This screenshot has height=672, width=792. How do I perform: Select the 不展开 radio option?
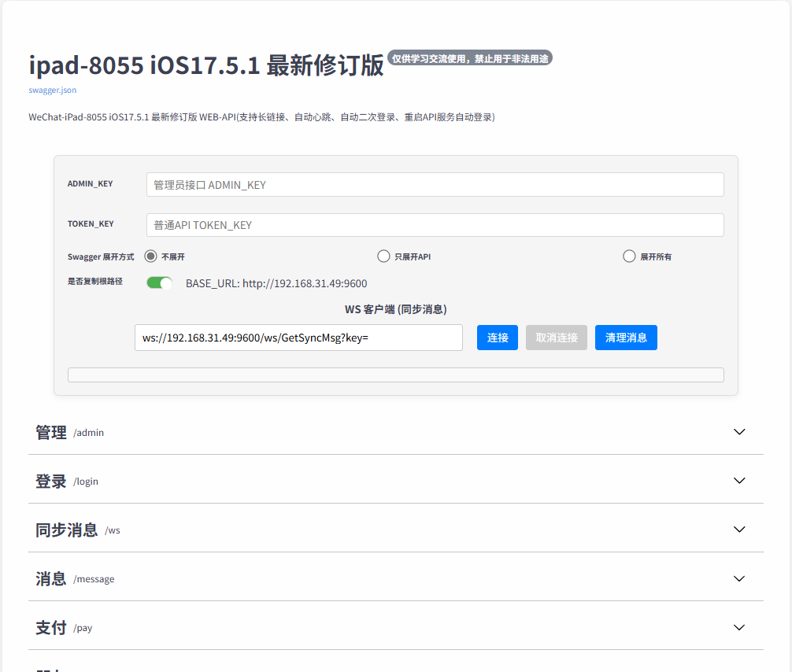[x=150, y=257]
